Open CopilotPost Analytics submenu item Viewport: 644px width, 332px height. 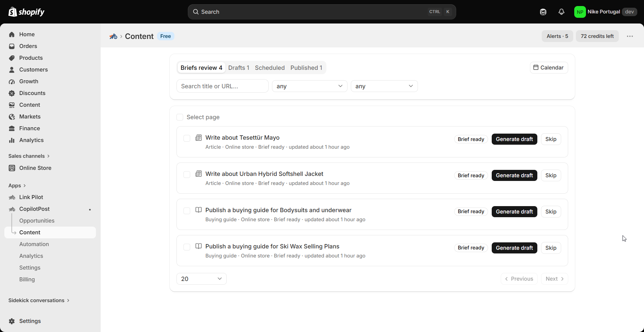tap(31, 256)
